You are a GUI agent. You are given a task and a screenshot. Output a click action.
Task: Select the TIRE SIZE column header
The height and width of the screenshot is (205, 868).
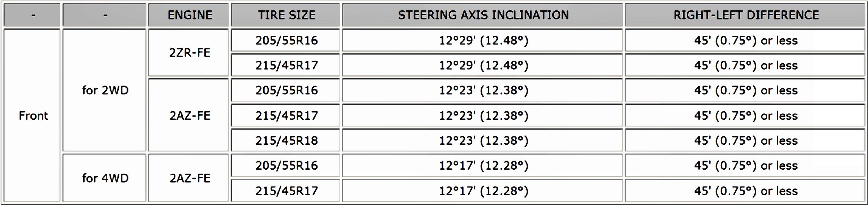click(286, 15)
